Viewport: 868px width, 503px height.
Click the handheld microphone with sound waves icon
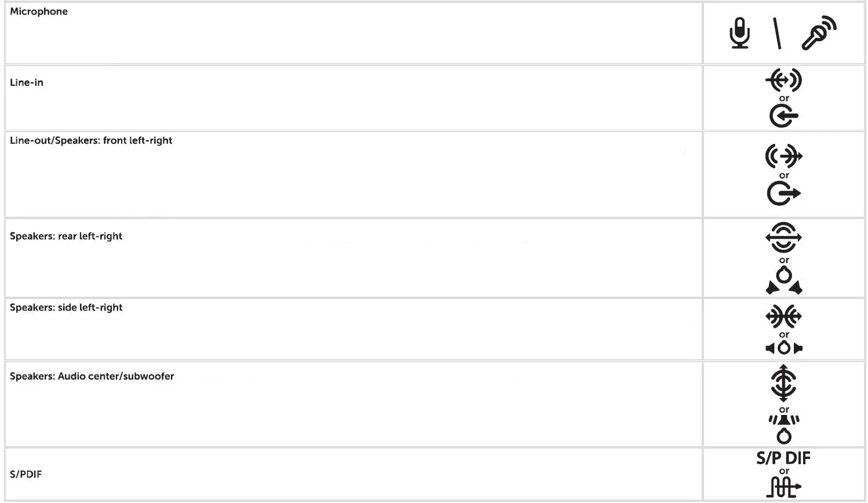[x=819, y=34]
